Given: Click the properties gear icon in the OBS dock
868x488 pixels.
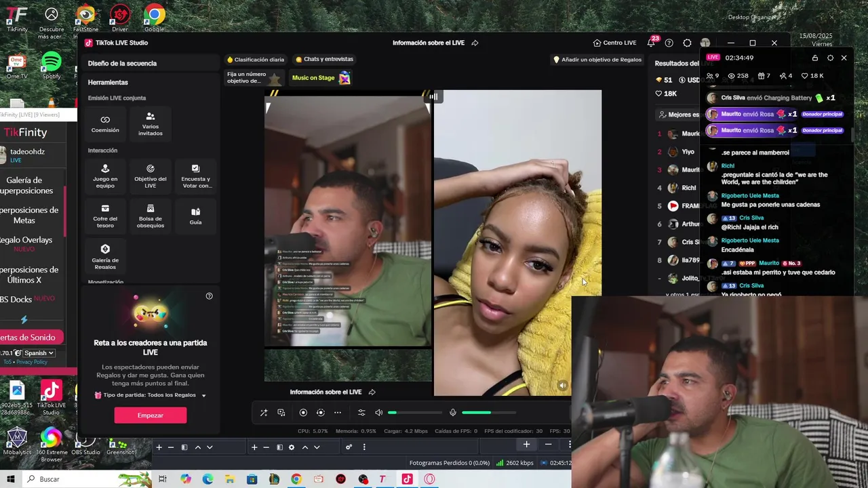Looking at the screenshot, I should click(x=292, y=447).
